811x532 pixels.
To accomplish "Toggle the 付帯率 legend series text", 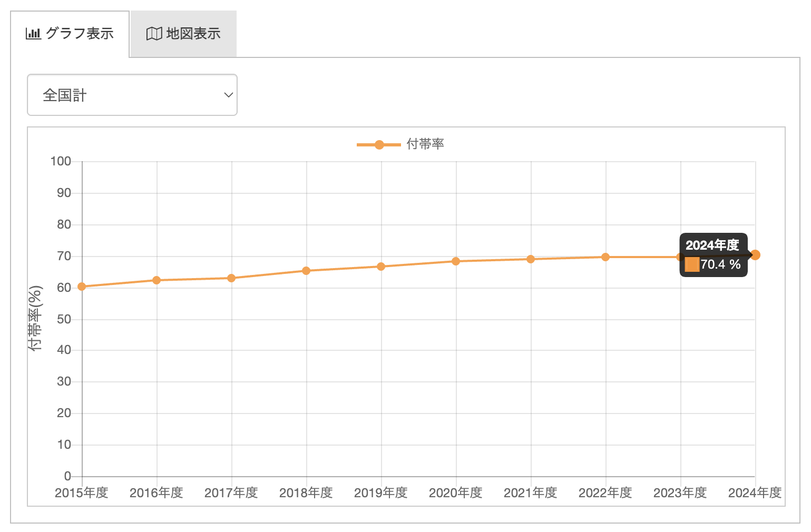I will pos(425,144).
